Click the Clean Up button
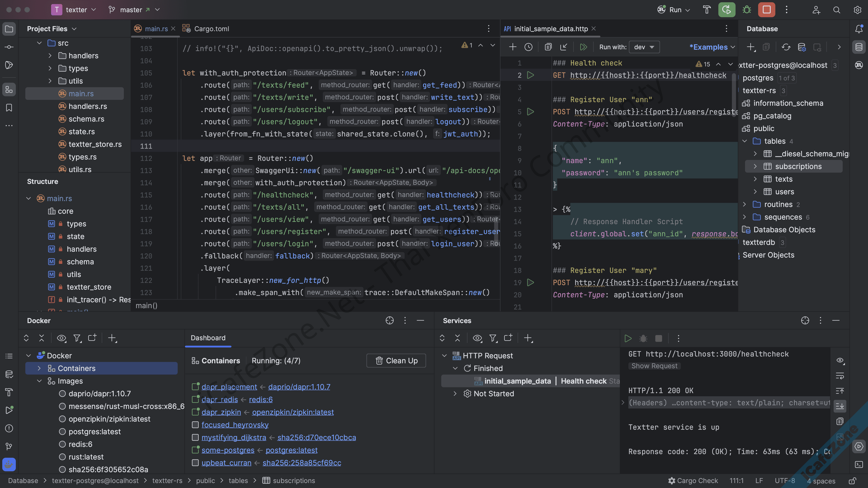The width and height of the screenshot is (868, 488). click(396, 361)
